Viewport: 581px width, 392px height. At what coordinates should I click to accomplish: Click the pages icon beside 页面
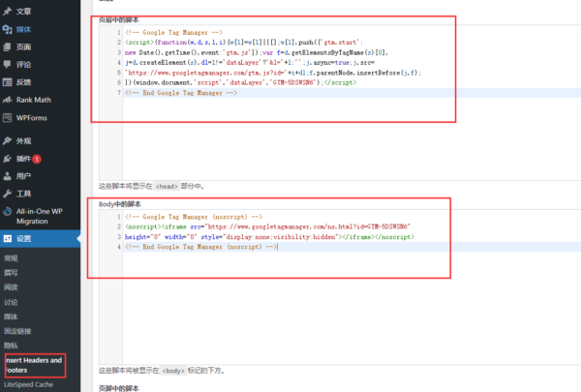click(x=7, y=47)
